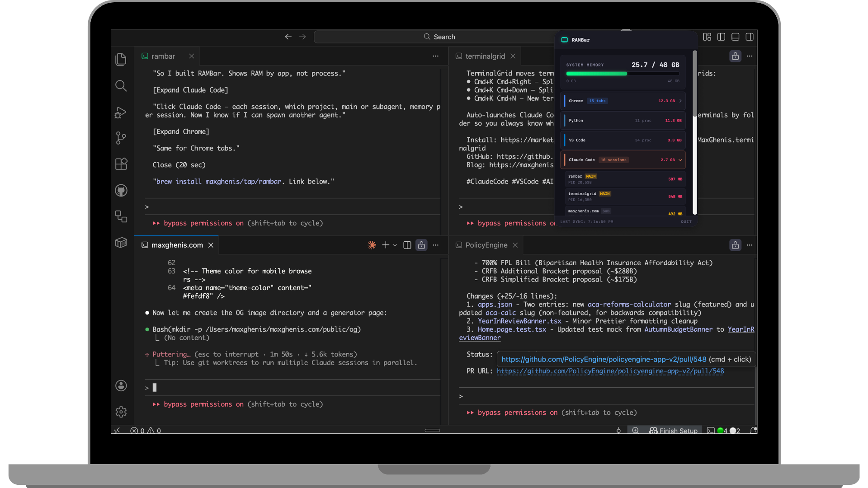Screen dimensions: 868x488
Task: Select the rambar terminal tab
Action: click(x=163, y=56)
